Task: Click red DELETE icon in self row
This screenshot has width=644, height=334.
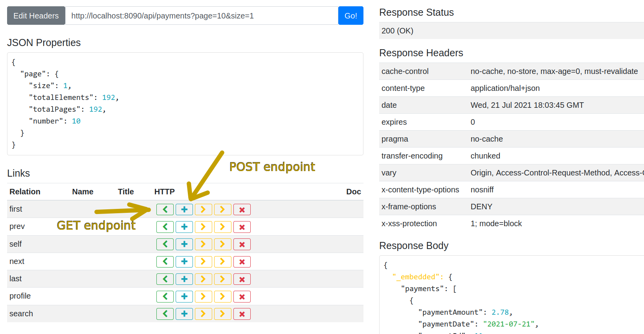Action: coord(242,244)
